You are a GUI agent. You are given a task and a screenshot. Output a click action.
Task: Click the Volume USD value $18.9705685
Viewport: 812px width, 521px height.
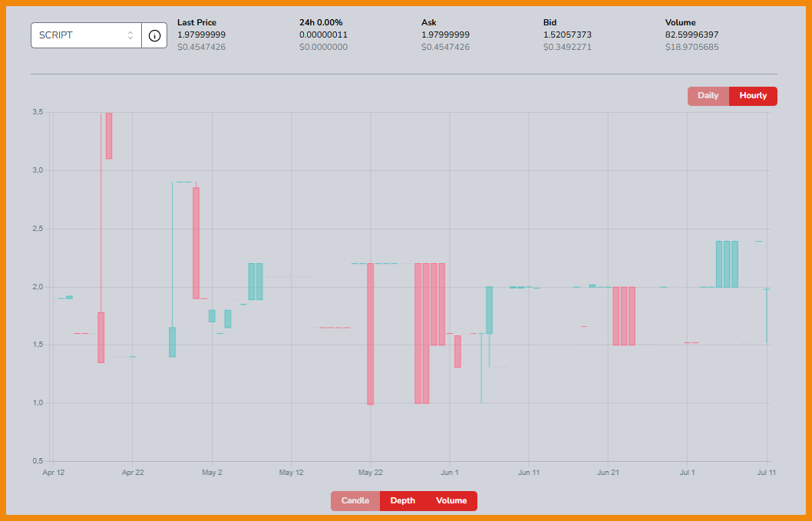[x=692, y=47]
